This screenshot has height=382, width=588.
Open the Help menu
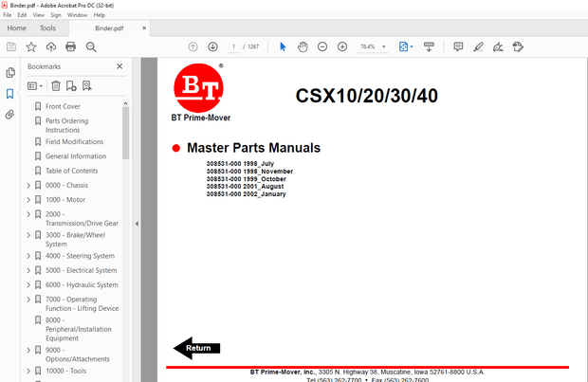point(100,15)
